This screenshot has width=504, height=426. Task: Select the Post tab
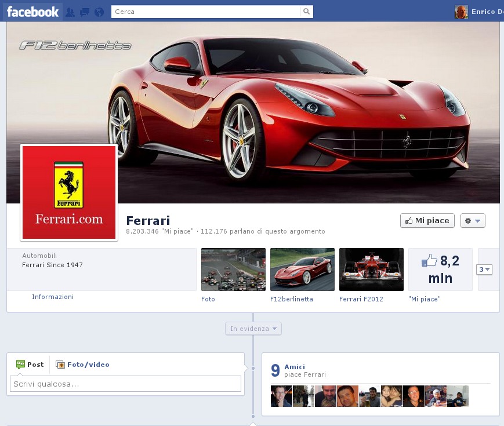(x=30, y=365)
